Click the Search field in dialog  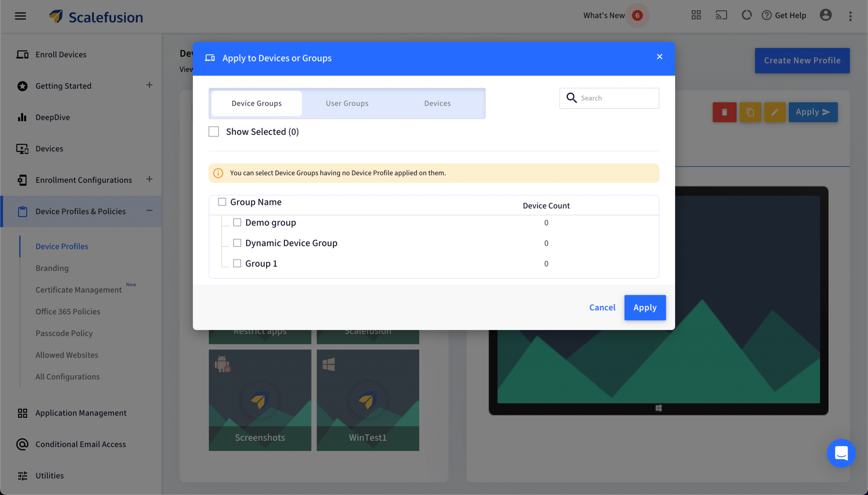[x=617, y=98]
